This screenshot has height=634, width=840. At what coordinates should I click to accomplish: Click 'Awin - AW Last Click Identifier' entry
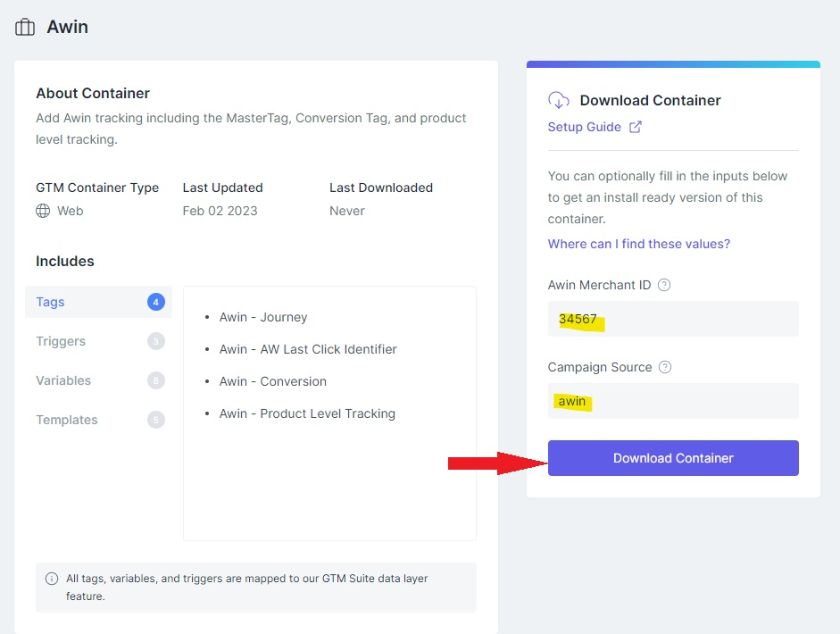point(308,349)
